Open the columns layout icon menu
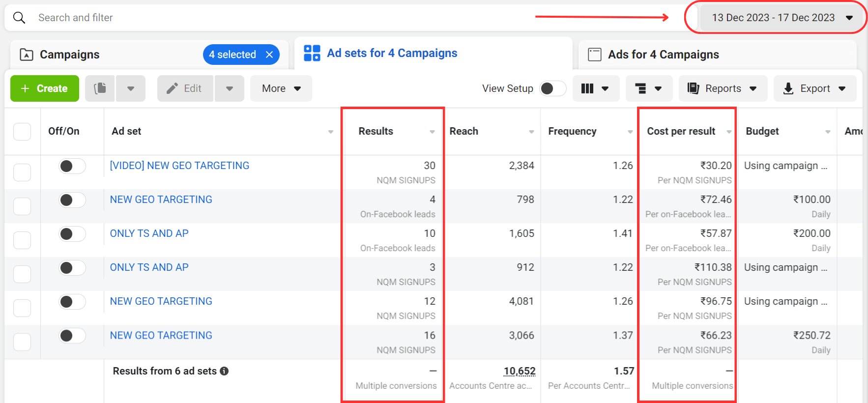The image size is (868, 403). 595,88
